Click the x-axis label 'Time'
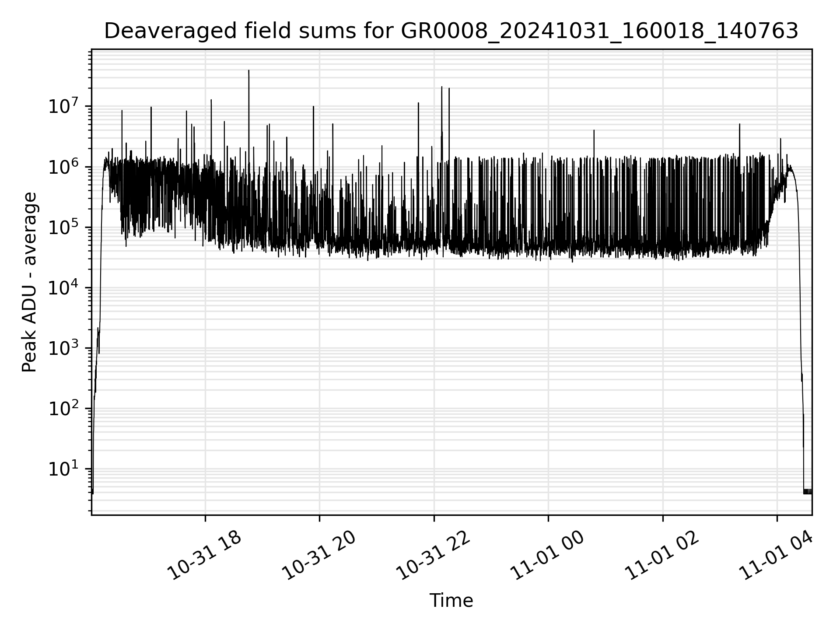This screenshot has width=840, height=630. [451, 601]
